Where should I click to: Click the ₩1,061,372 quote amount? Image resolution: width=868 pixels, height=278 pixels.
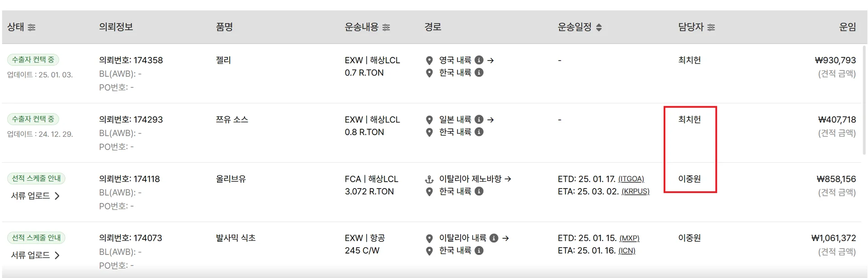834,238
